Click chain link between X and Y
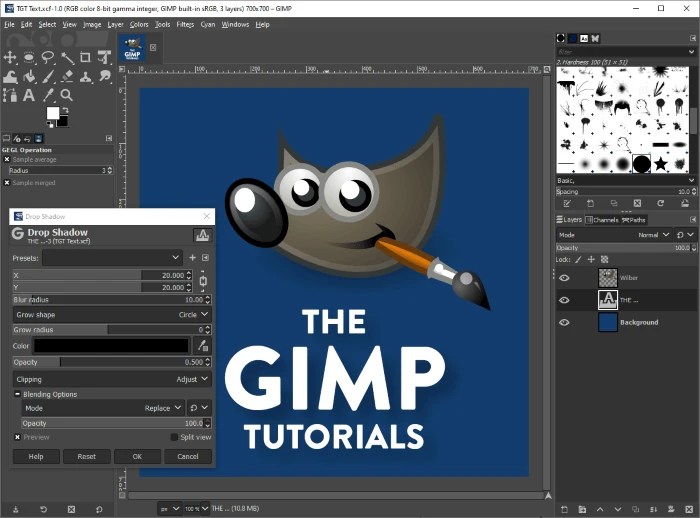This screenshot has width=700, height=518. 203,281
